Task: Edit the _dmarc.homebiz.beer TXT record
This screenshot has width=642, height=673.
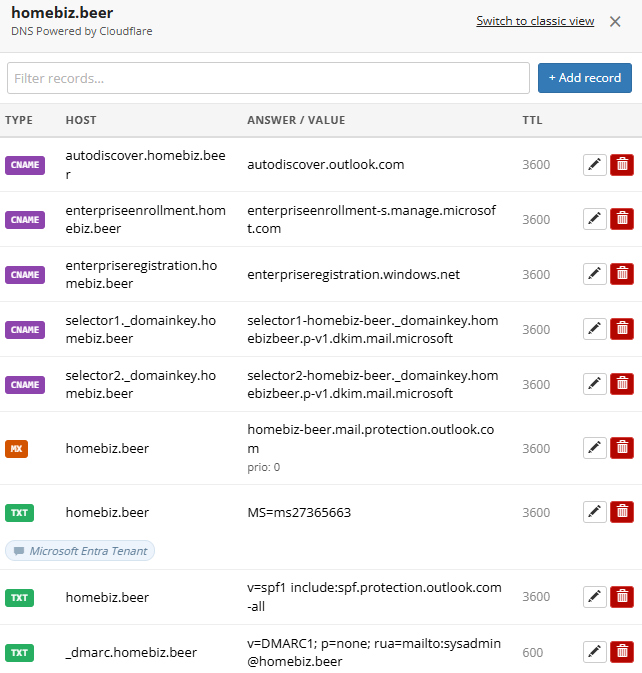Action: click(x=594, y=652)
